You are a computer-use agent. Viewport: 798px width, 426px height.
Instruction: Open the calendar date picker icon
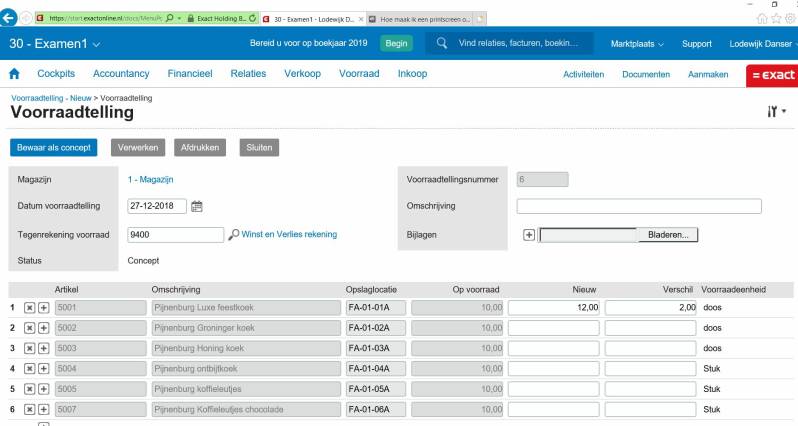tap(197, 206)
